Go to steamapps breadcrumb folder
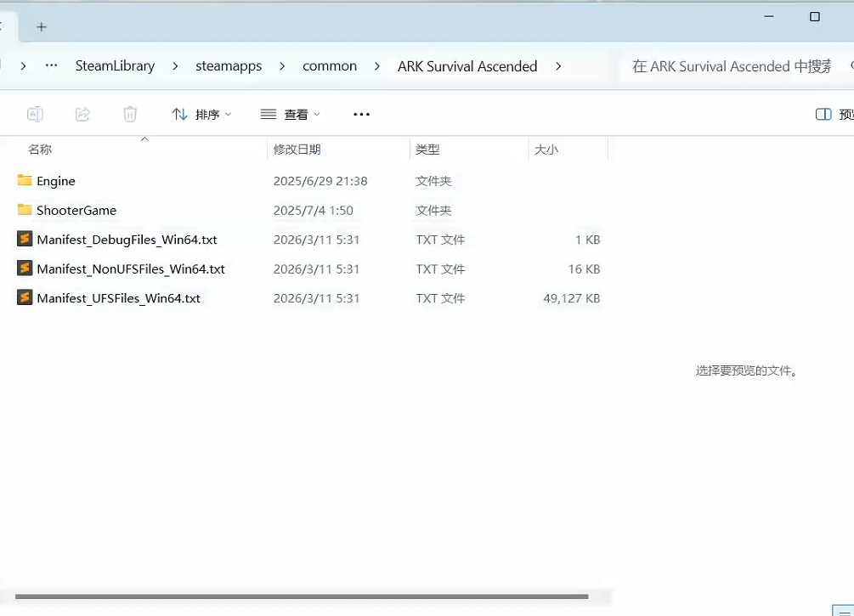The image size is (854, 616). [x=229, y=66]
